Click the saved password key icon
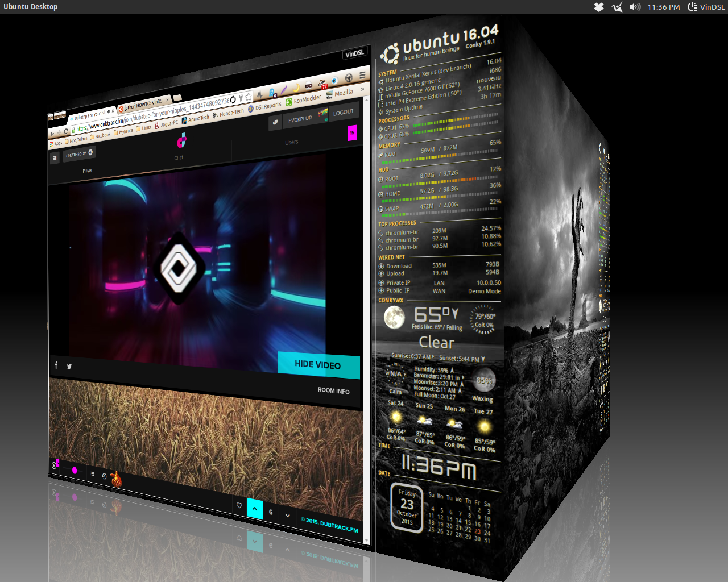Image resolution: width=728 pixels, height=582 pixels. (x=241, y=98)
